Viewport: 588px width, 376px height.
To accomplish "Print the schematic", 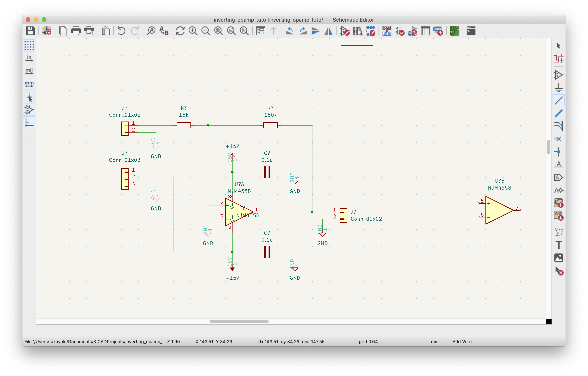I will click(76, 31).
